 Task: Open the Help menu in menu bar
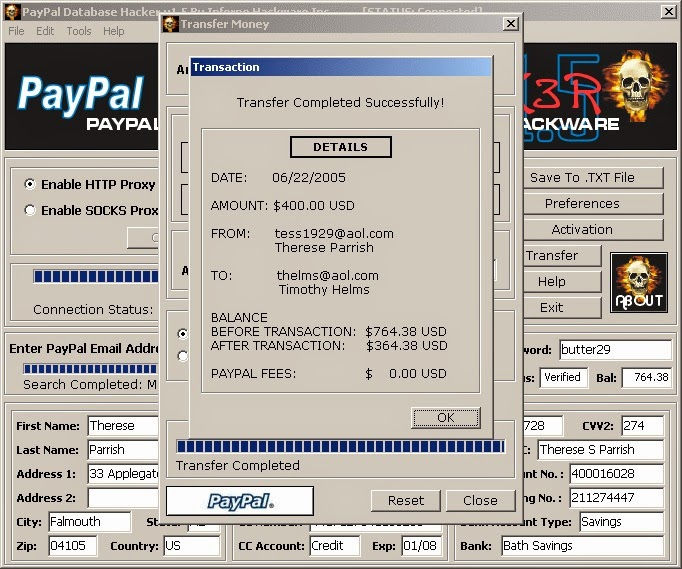(x=114, y=31)
